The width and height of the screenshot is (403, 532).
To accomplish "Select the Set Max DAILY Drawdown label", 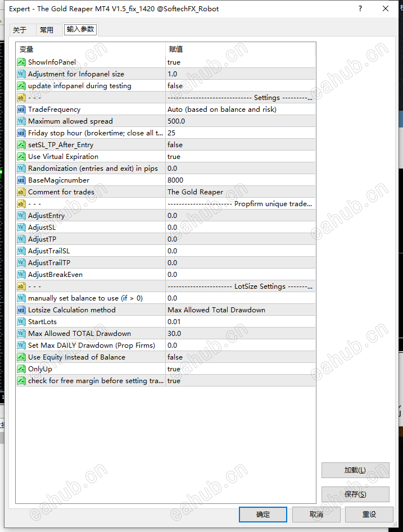I will tap(91, 345).
